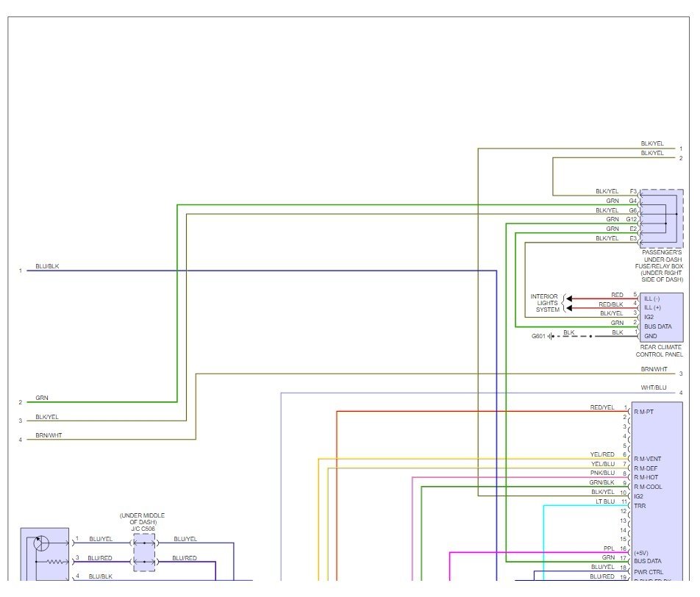Click the "GND" terminal label

click(651, 336)
